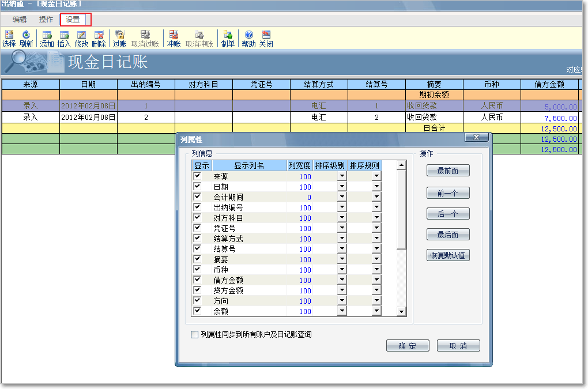Click the 恢复默认值 button
Screen dimensions: 588x389
448,255
